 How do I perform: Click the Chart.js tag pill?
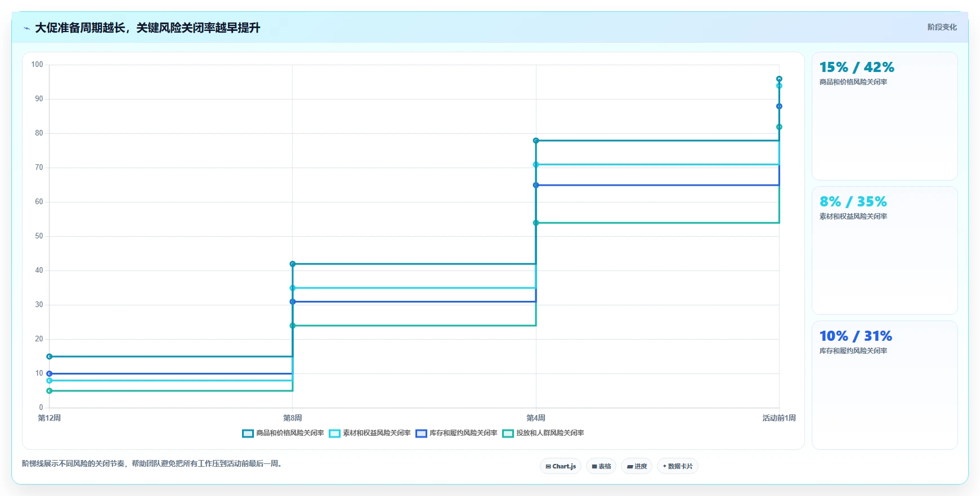coord(561,466)
